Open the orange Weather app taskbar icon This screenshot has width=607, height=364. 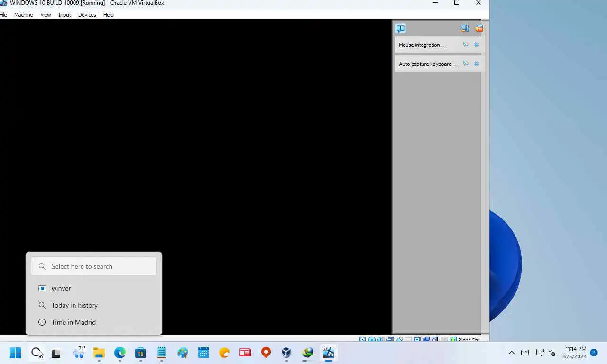224,353
